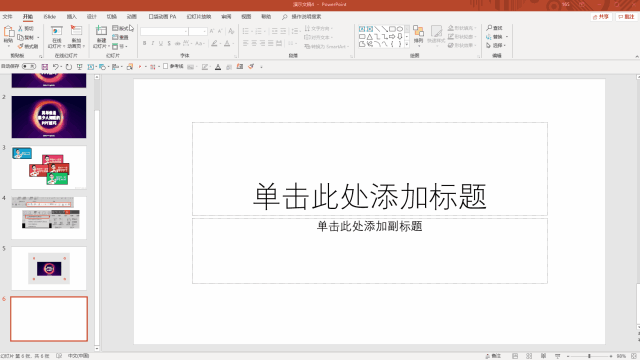Click the Normal view icon in status bar
This screenshot has width=640, height=360.
click(x=515, y=356)
